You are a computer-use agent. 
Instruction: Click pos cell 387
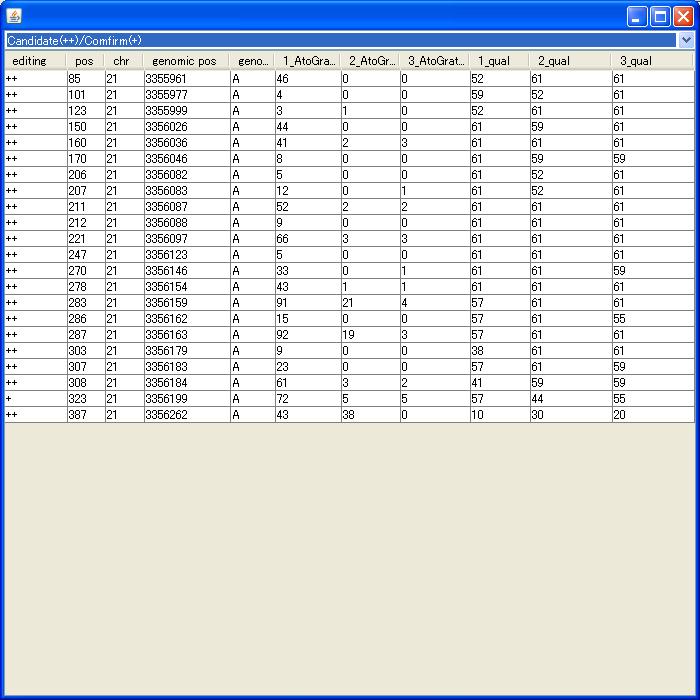(x=86, y=415)
